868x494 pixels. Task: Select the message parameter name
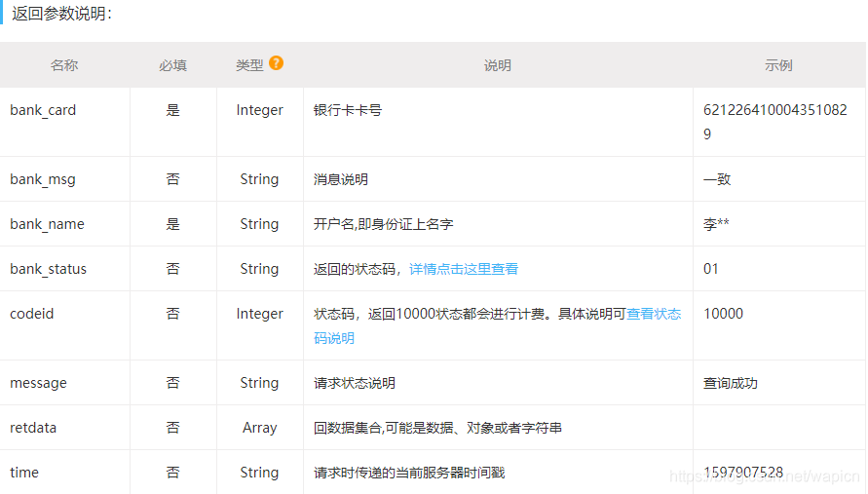(x=38, y=383)
